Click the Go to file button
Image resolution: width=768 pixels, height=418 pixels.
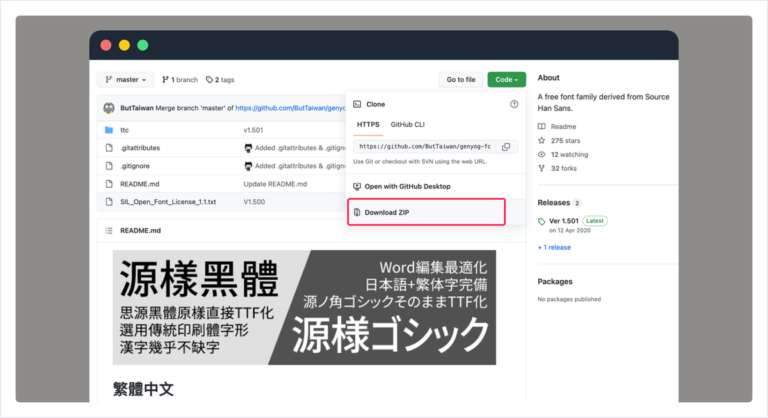tap(461, 79)
